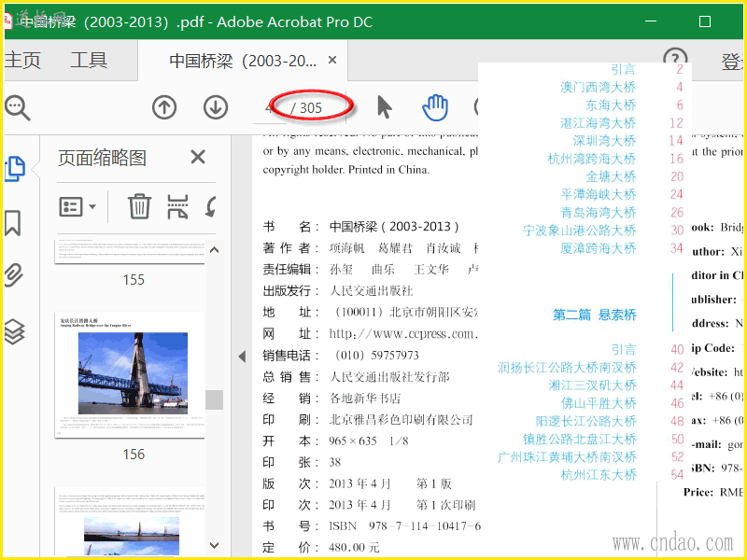Open the help question mark icon
This screenshot has height=560, width=747.
point(675,59)
